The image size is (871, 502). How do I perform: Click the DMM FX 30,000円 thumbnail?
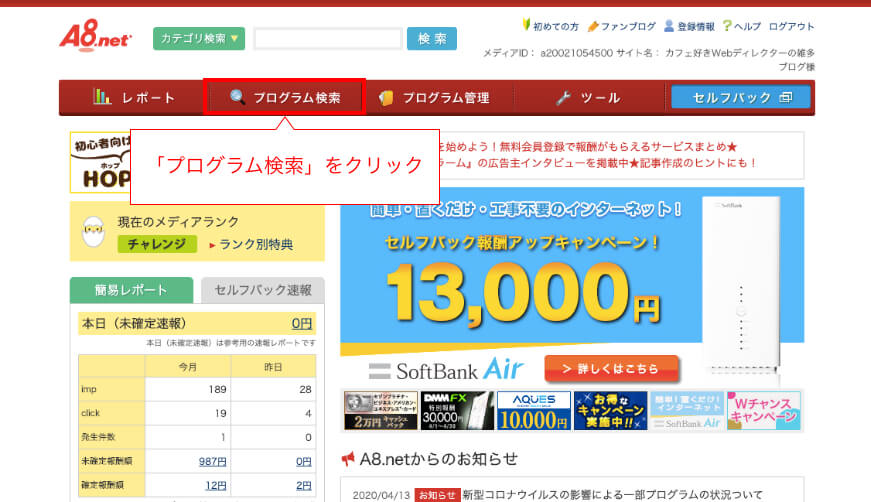(x=457, y=410)
